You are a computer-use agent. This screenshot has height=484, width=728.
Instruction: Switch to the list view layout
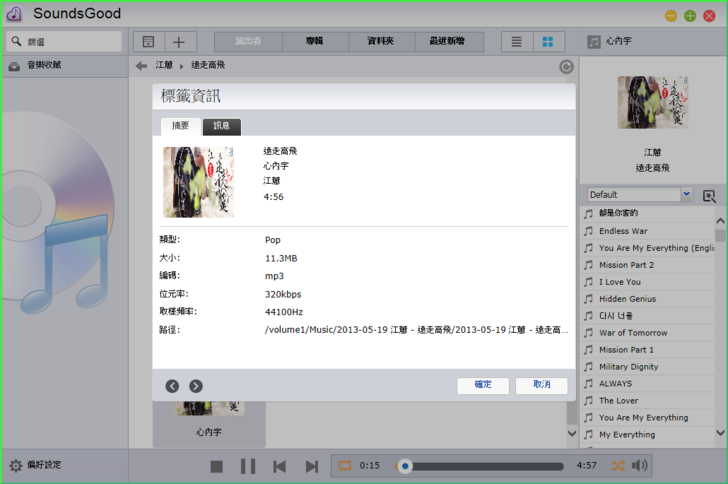(x=516, y=42)
